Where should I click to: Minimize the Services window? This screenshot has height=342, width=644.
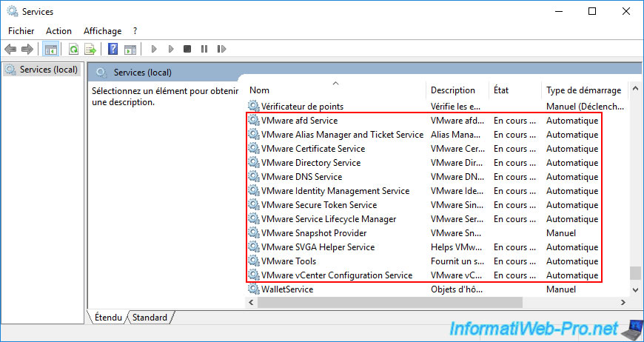pos(557,12)
